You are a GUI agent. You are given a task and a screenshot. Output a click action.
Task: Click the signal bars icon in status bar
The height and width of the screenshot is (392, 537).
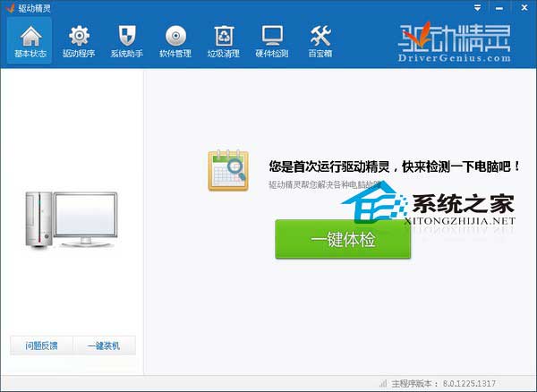pos(383,383)
